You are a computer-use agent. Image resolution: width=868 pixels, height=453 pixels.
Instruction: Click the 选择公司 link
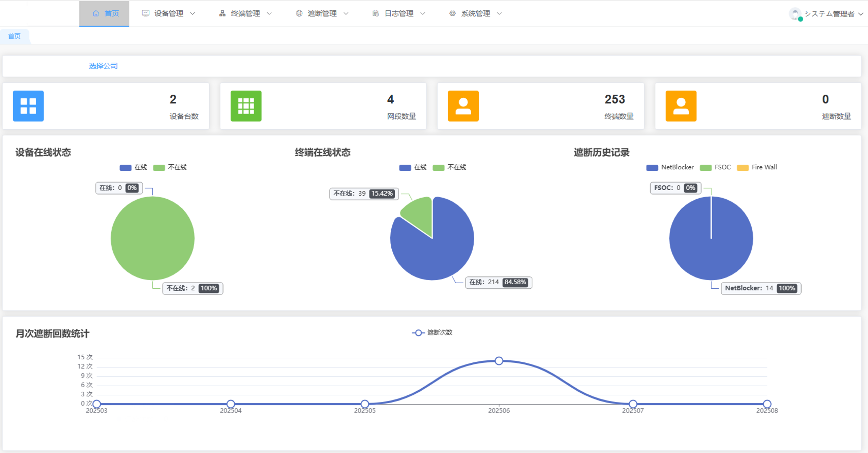pos(103,66)
